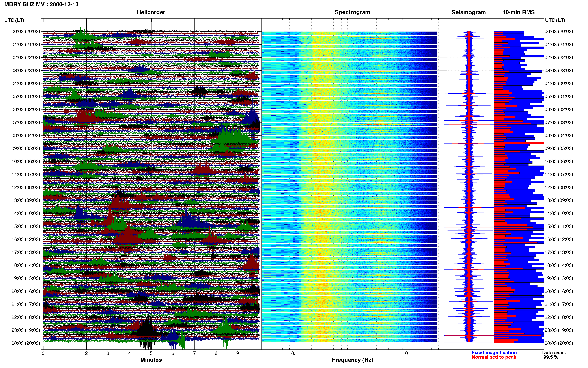Viewport: 588px width, 368px height.
Task: Click left time label '04:03 (00:03)'
Action: pyautogui.click(x=26, y=83)
